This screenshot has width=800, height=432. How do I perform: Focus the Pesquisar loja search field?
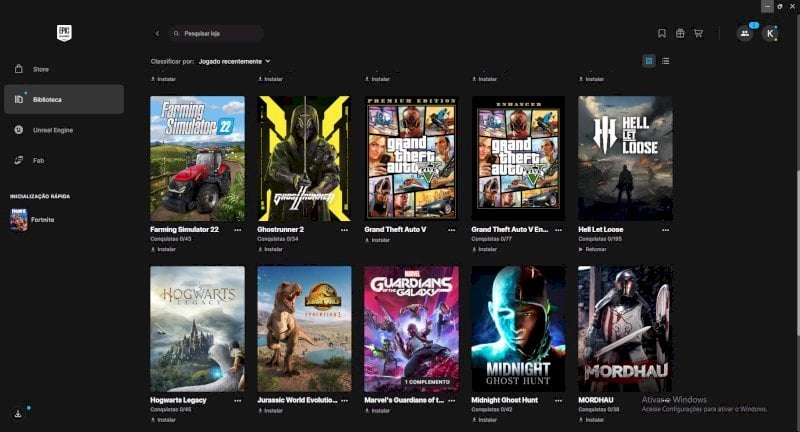click(216, 33)
